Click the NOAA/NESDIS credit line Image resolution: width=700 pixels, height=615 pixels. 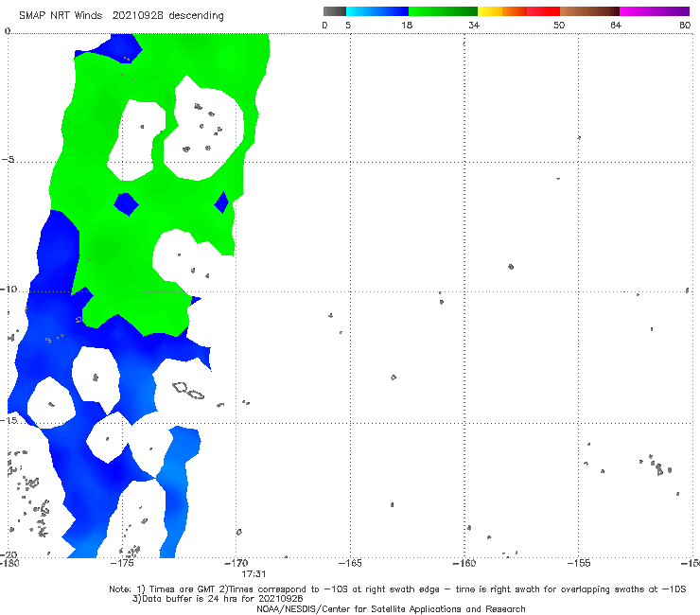391,609
